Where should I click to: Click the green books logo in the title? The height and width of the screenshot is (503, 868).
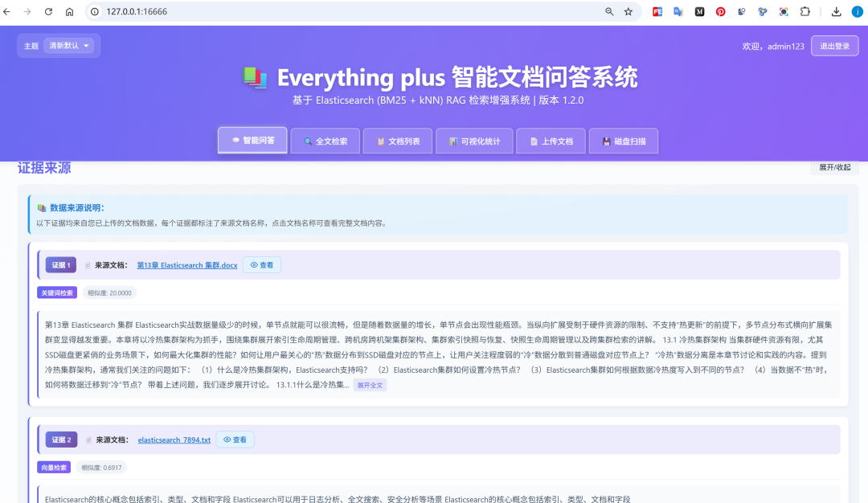pos(256,77)
